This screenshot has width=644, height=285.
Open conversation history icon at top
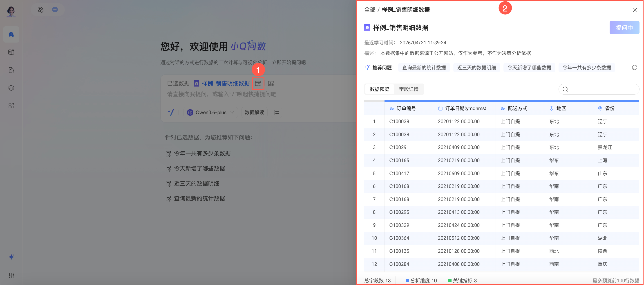tap(40, 10)
